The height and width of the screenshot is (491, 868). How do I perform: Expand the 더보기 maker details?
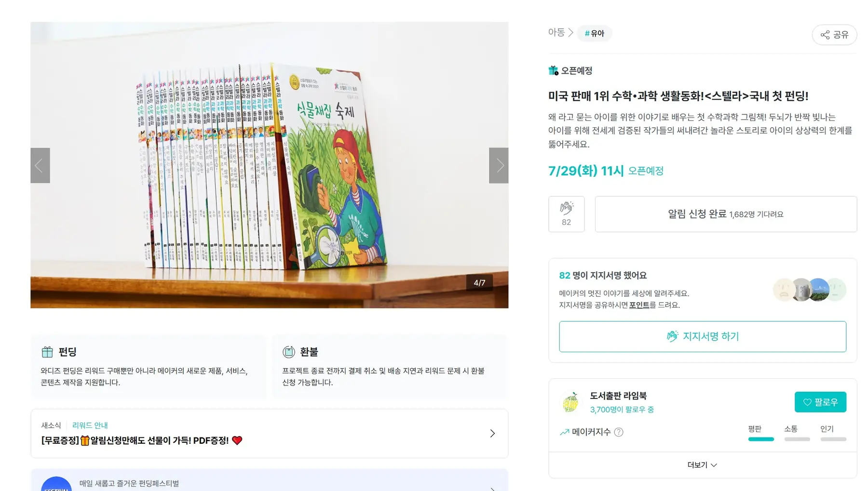pyautogui.click(x=702, y=465)
